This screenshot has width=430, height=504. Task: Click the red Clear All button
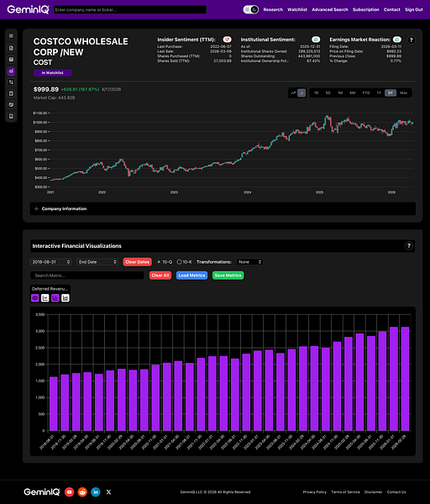(x=160, y=276)
